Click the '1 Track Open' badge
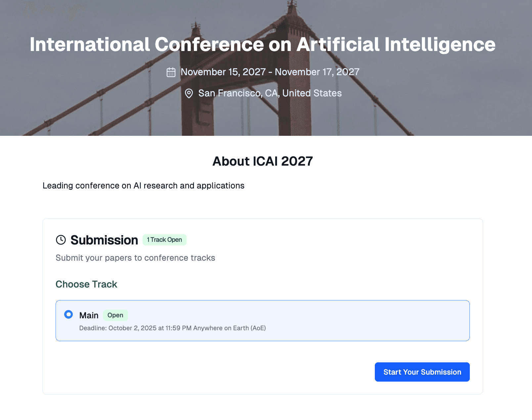 click(x=164, y=239)
